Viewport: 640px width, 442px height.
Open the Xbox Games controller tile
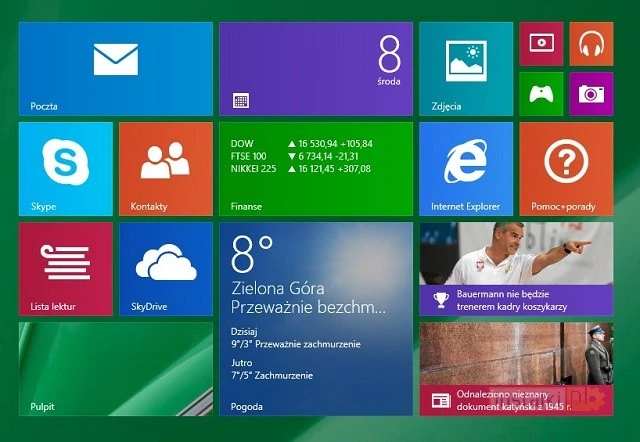(x=541, y=94)
